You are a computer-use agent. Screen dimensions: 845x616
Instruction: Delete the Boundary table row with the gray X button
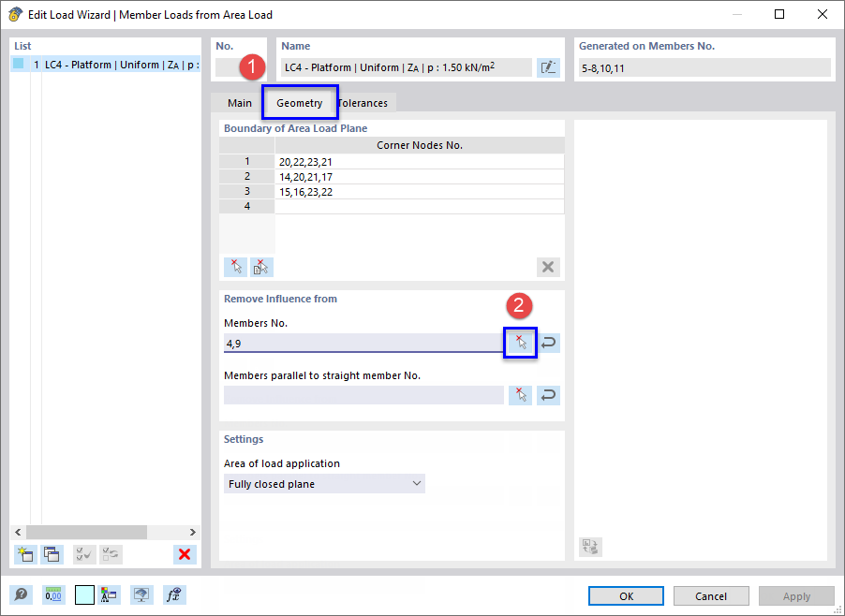coord(548,267)
